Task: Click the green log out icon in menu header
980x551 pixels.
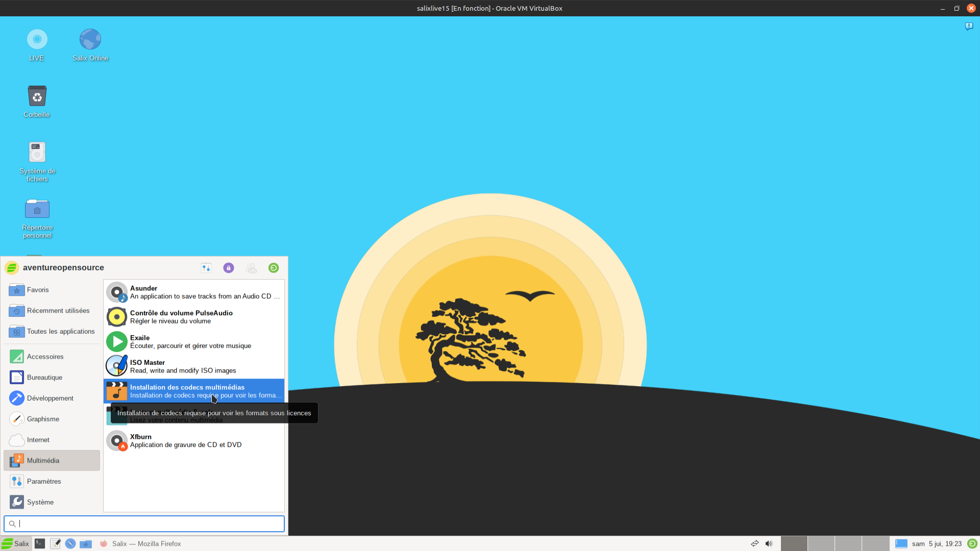Action: pyautogui.click(x=274, y=268)
